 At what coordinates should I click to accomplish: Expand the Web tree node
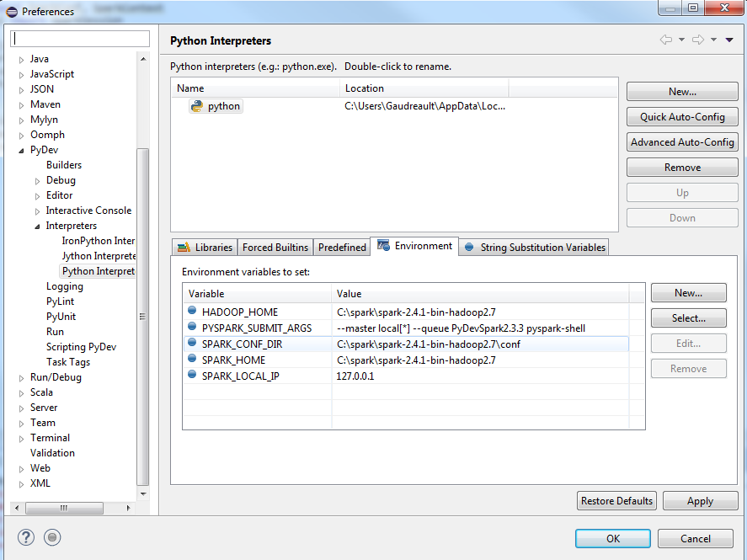point(21,469)
